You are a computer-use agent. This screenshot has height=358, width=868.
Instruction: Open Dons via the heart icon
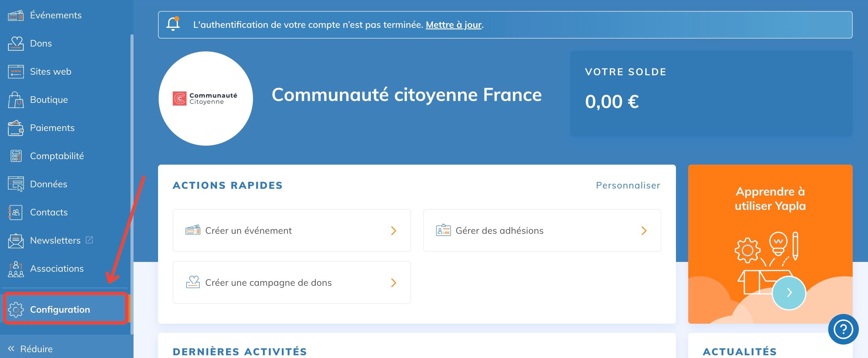16,43
